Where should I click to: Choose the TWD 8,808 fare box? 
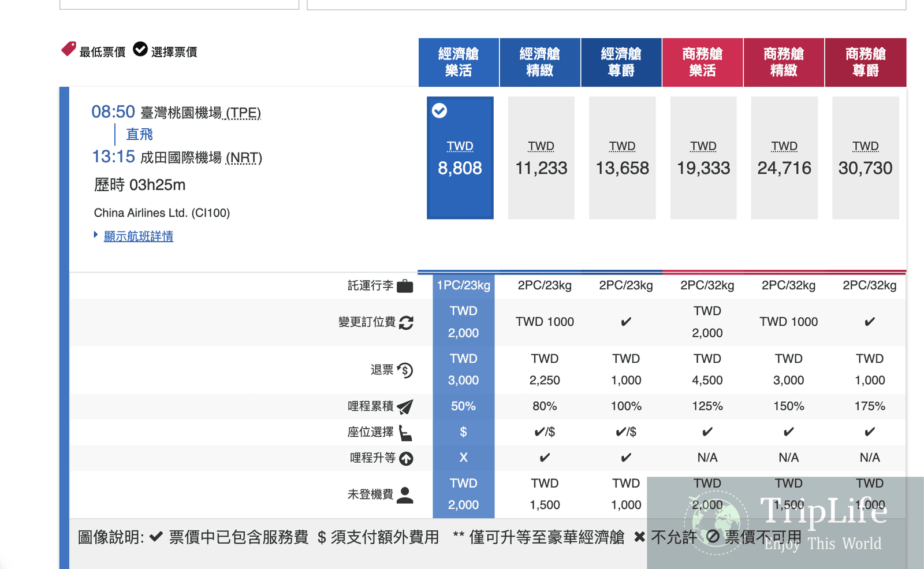tap(460, 158)
